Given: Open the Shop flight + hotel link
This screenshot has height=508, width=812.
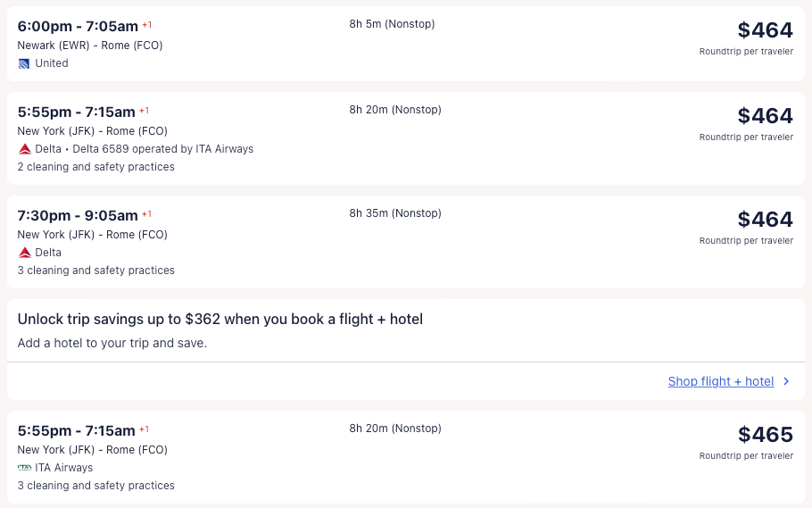Looking at the screenshot, I should click(x=720, y=381).
